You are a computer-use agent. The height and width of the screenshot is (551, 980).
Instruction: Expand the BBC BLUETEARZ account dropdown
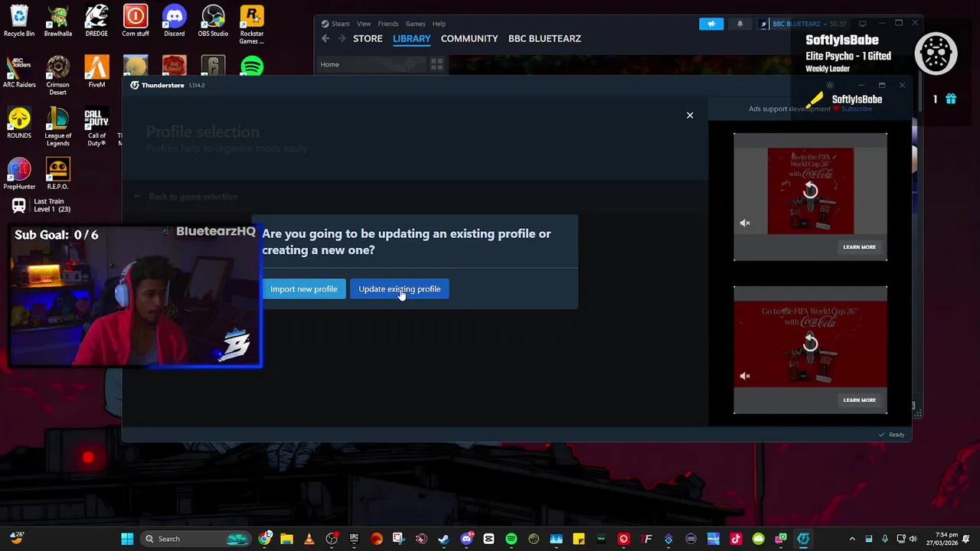(802, 24)
